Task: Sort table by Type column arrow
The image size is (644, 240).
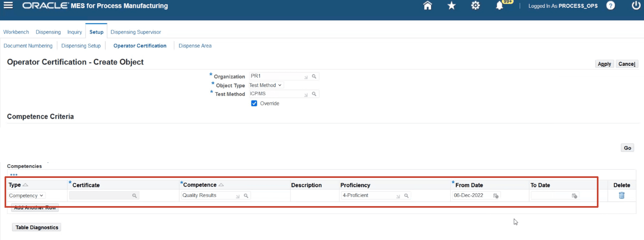Action: [x=25, y=185]
